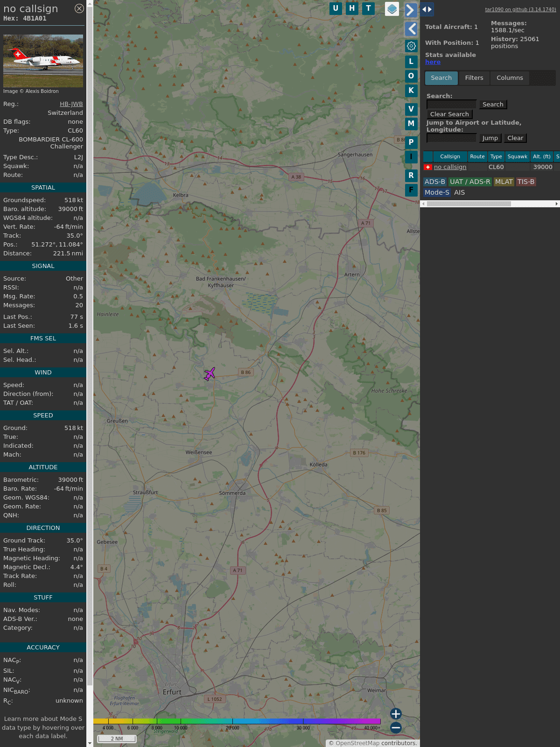Screen dimensions: 560x747
Task: Click the 39000 altitude cell in table
Action: 543,167
